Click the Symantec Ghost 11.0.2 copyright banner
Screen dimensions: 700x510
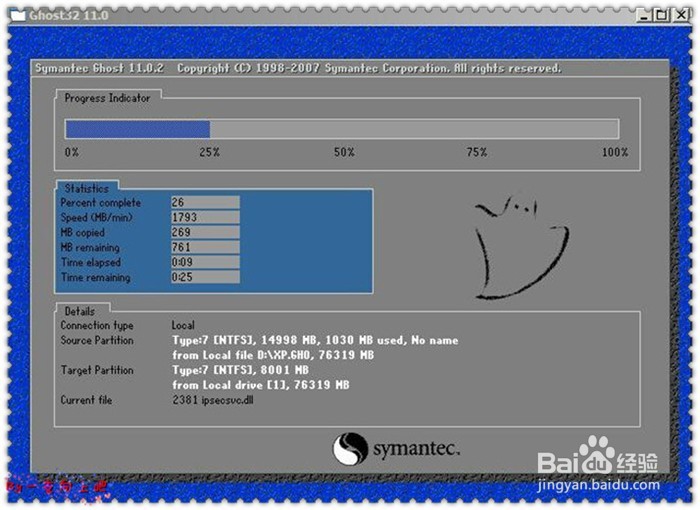point(298,68)
